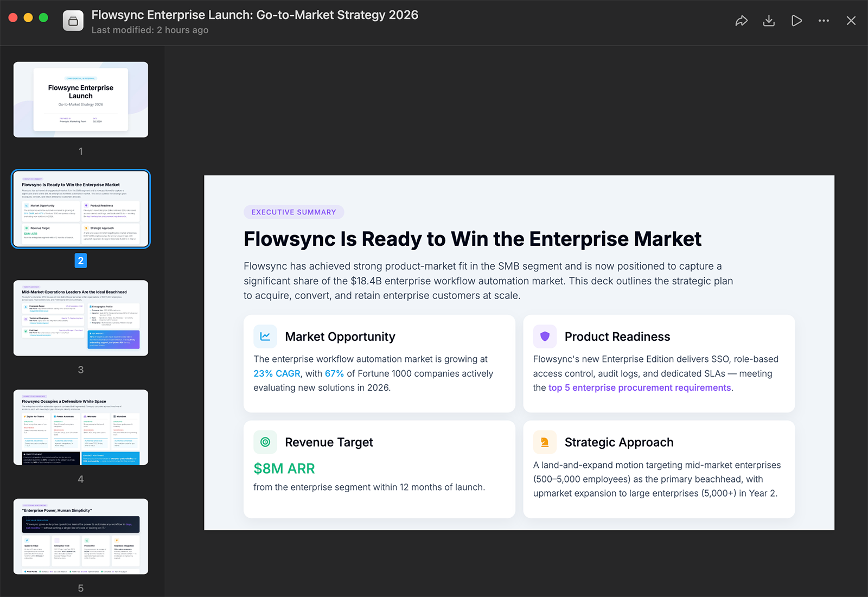Image resolution: width=868 pixels, height=597 pixels.
Task: Go to slide 3 Ideal Beachhead thumbnail
Action: click(81, 318)
